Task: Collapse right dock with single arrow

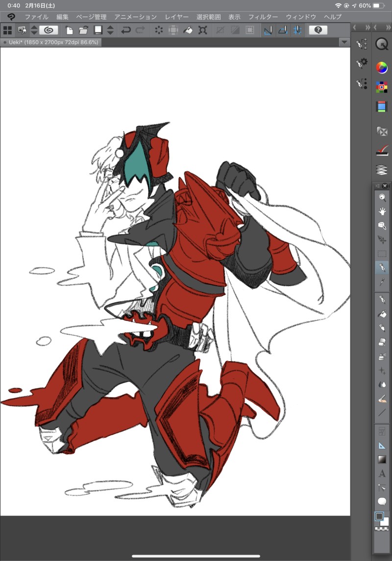Action: point(375,27)
